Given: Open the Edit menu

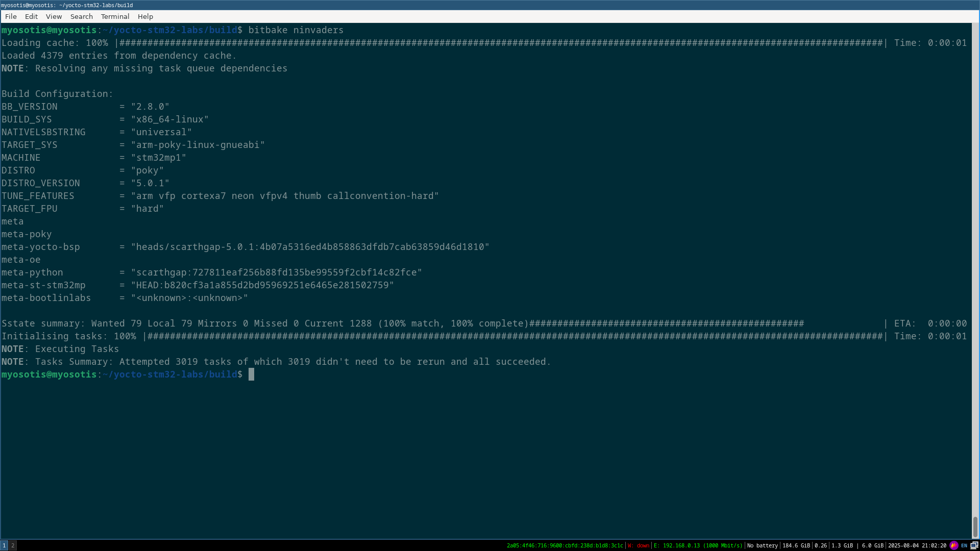Looking at the screenshot, I should click(31, 16).
